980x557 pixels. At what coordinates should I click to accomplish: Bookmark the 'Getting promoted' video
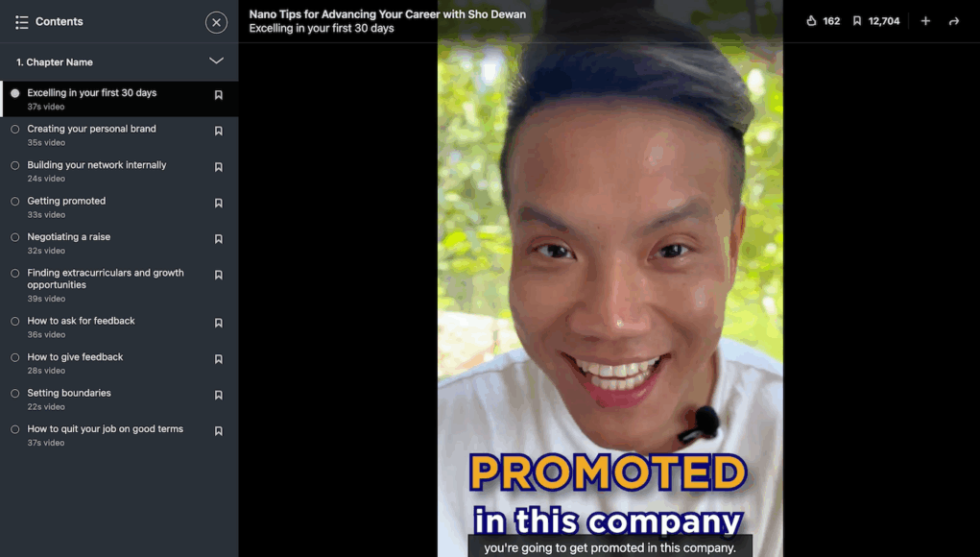[x=219, y=204]
